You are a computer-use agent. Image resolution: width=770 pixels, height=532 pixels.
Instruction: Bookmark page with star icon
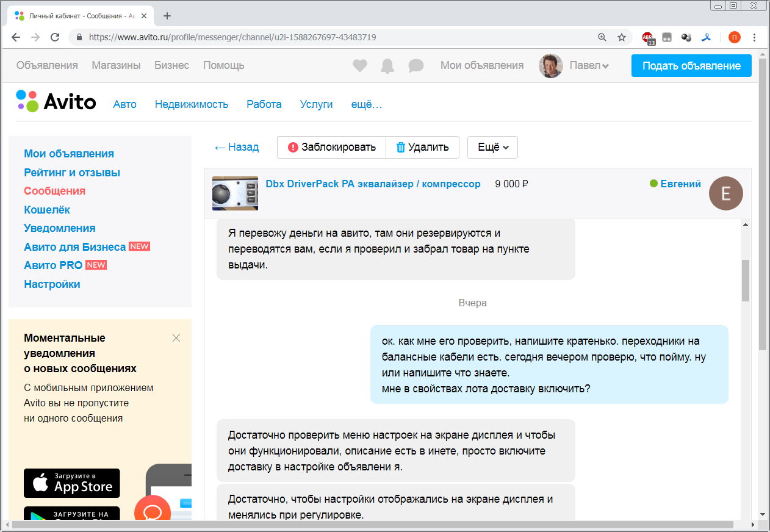pyautogui.click(x=622, y=37)
